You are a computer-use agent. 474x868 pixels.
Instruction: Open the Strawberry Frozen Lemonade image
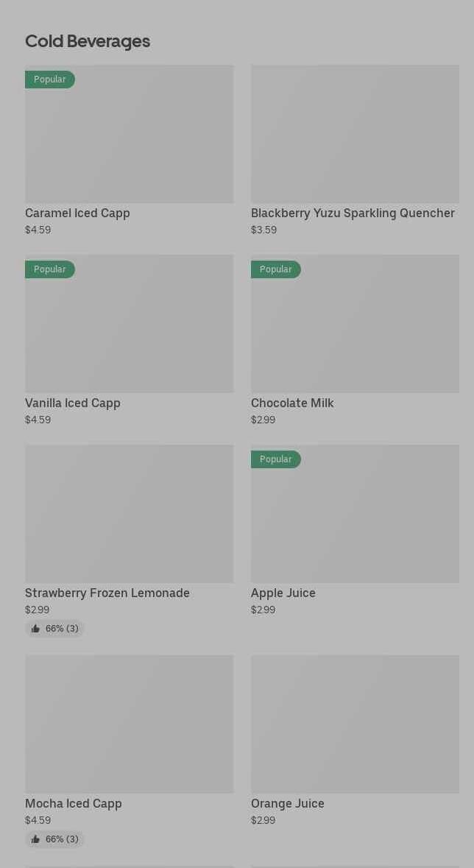click(129, 514)
